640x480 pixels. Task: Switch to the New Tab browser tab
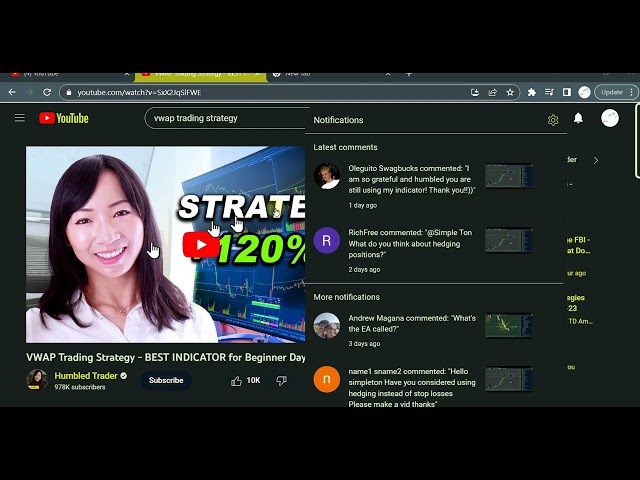click(298, 73)
